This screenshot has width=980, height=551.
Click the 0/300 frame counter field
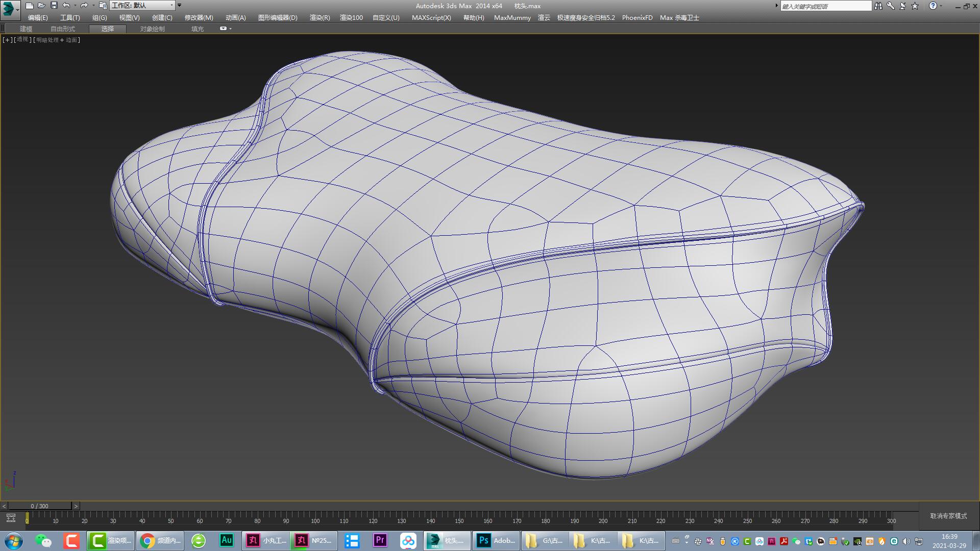(40, 506)
